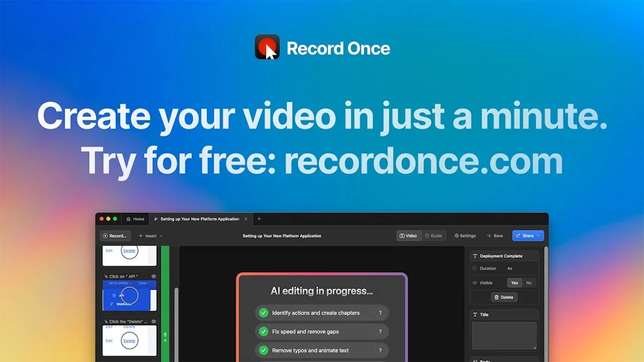
Task: Select the Click on " API " step thumbnail
Action: (x=130, y=295)
